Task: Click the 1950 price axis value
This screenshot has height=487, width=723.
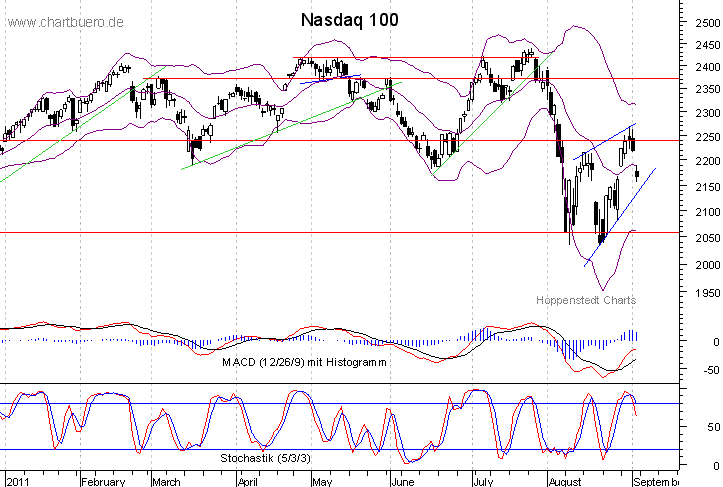Action: 708,293
